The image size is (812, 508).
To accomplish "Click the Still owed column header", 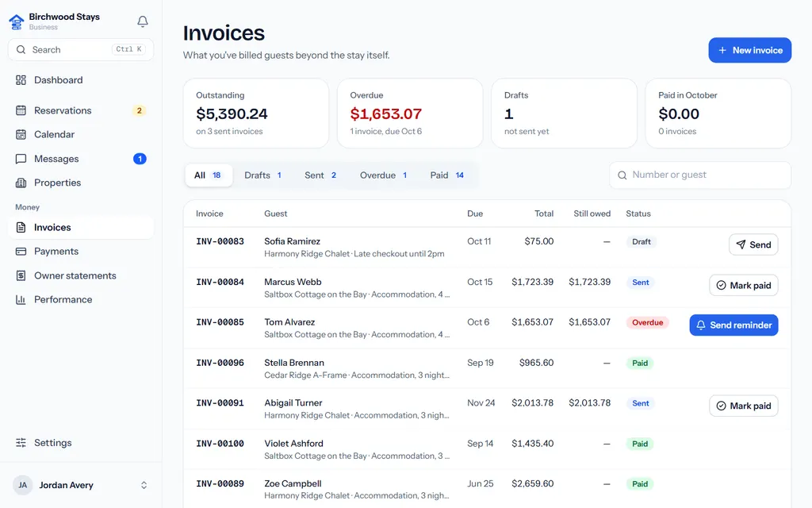I will (x=592, y=214).
